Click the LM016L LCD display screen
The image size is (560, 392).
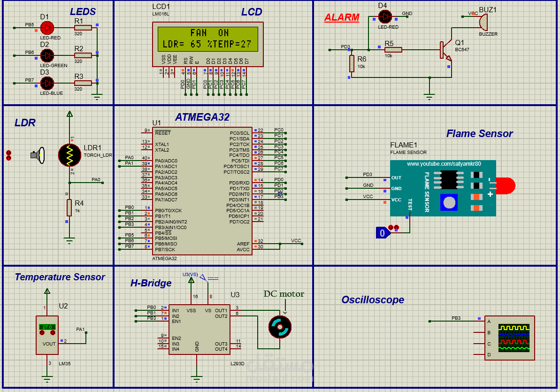click(208, 39)
